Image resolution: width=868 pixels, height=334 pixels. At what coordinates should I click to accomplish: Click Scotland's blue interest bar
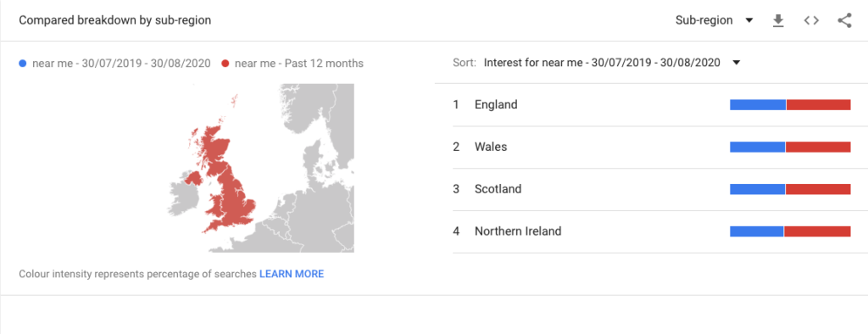click(757, 189)
